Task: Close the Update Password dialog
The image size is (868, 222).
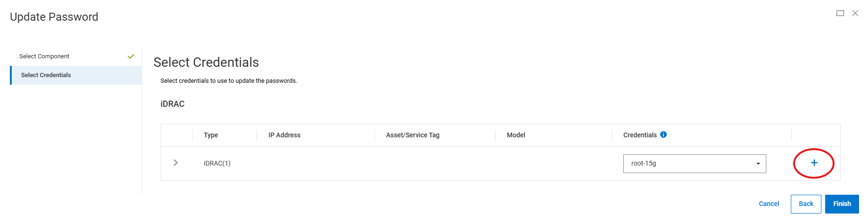Action: 855,13
